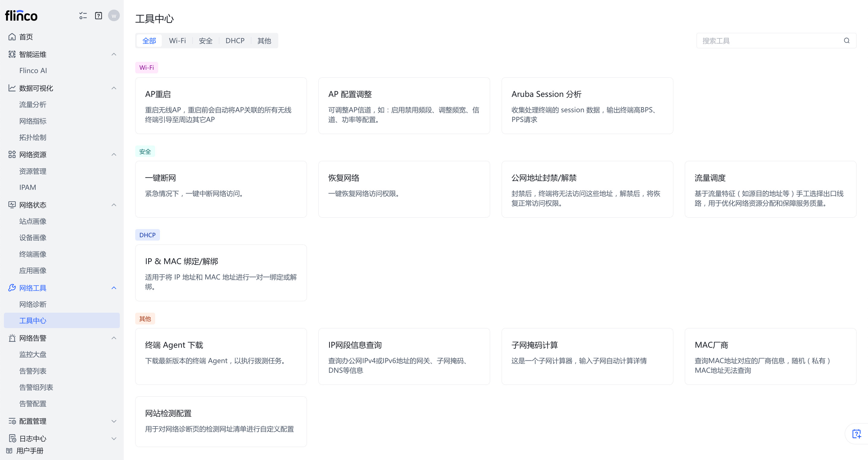Click the task list icon in header
This screenshot has width=868, height=460.
click(x=83, y=16)
